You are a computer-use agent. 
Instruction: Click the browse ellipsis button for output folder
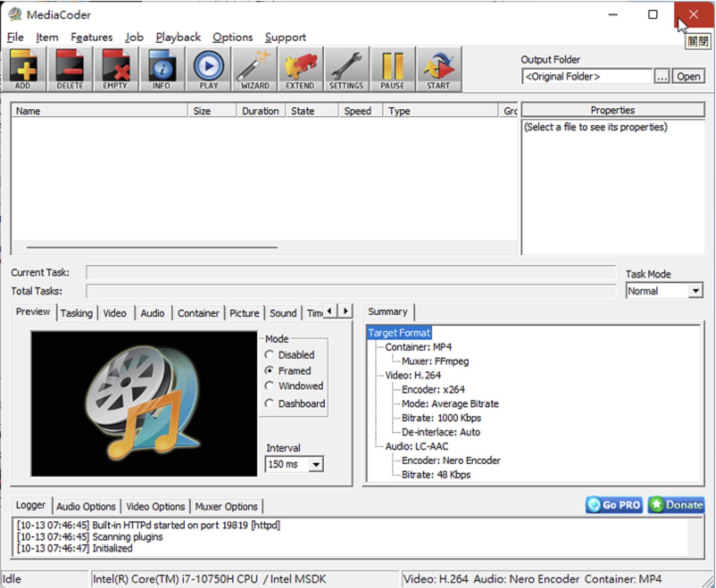coord(662,76)
